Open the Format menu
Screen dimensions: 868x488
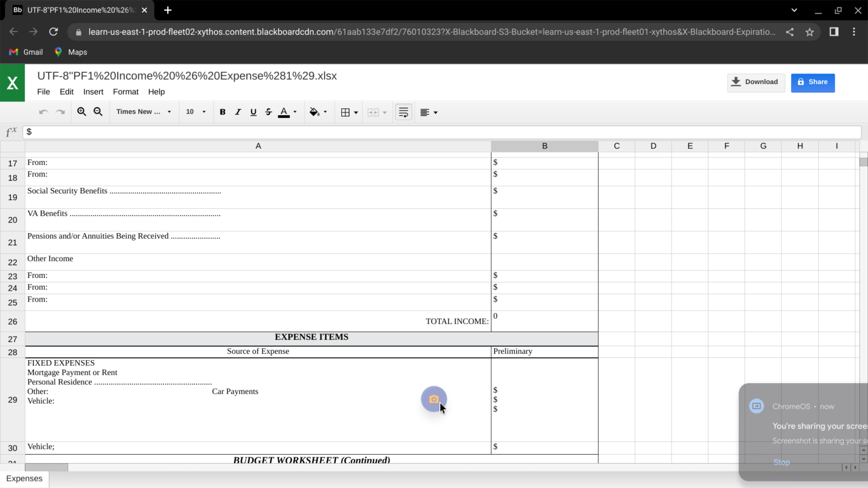pos(126,92)
